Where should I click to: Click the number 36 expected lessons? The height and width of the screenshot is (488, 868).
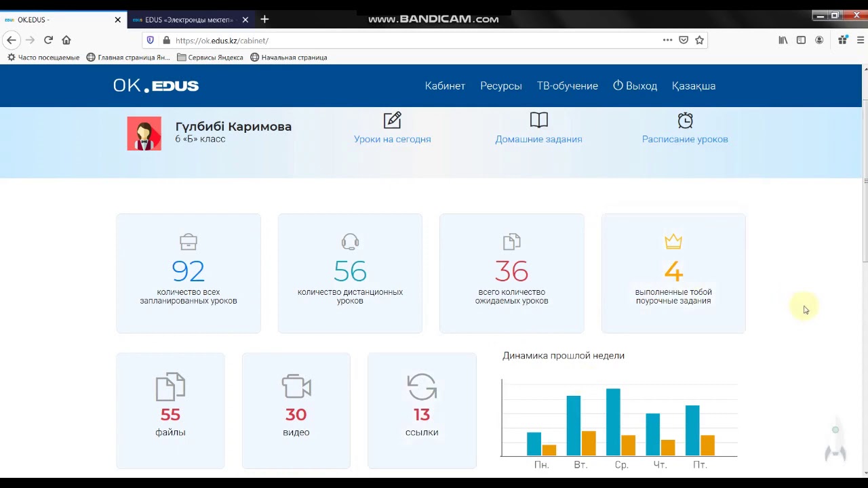511,271
